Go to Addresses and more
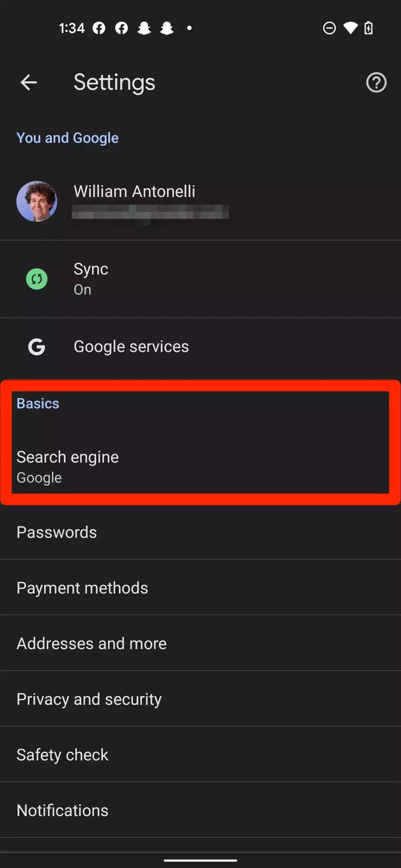Image resolution: width=401 pixels, height=868 pixels. (92, 644)
